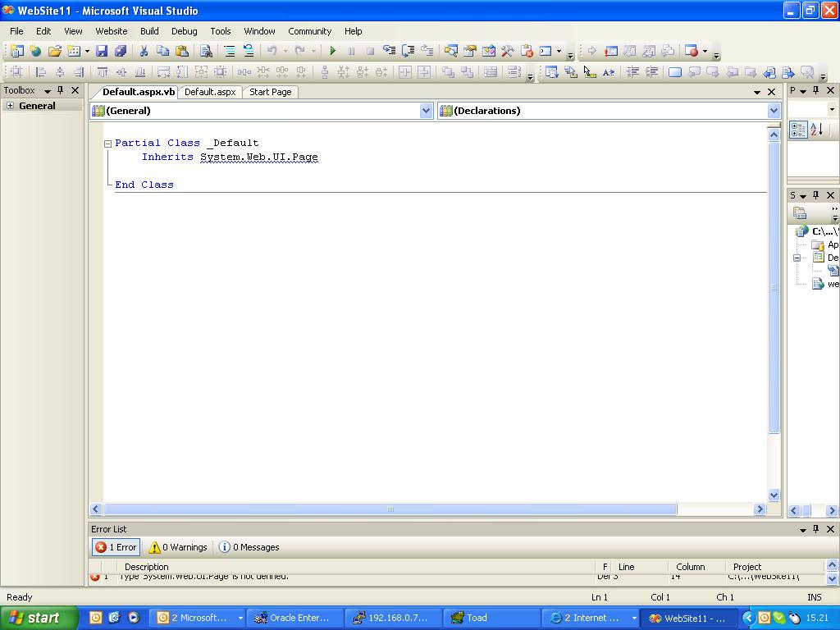This screenshot has width=840, height=630.
Task: Open the Community menu
Action: point(309,31)
